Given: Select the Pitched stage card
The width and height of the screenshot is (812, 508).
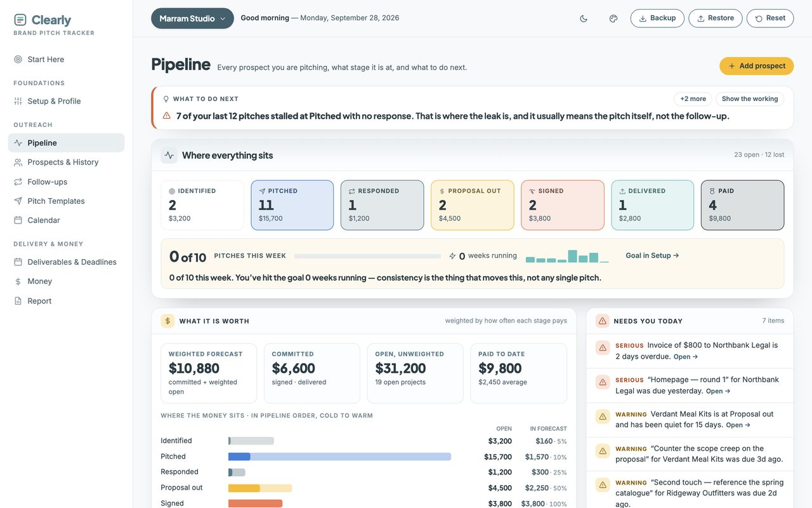Looking at the screenshot, I should [292, 205].
